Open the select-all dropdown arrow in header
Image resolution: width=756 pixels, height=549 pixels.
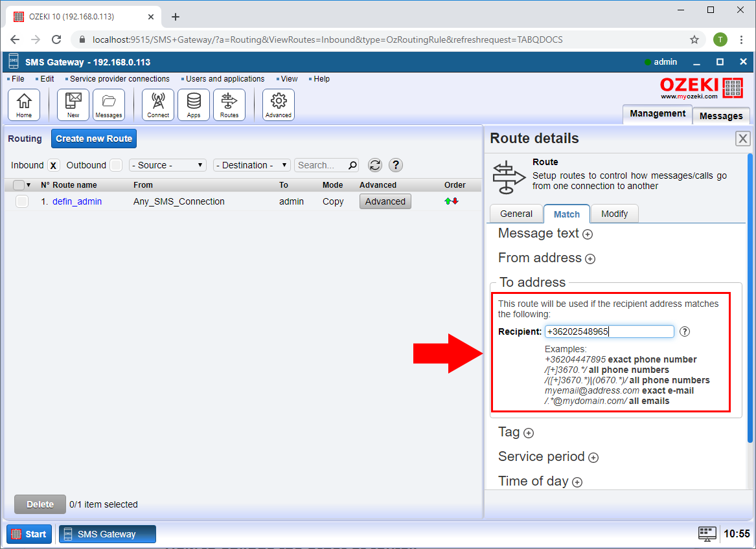click(x=29, y=185)
